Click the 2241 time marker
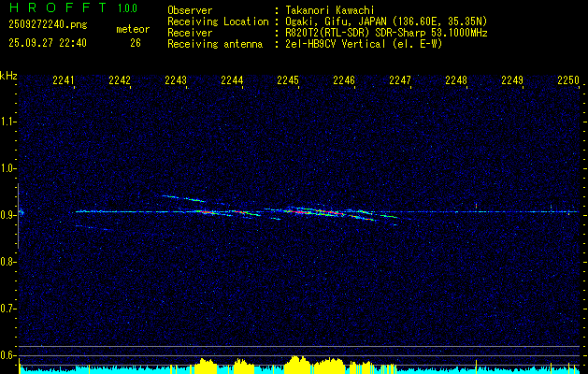The image size is (588, 374). click(64, 80)
